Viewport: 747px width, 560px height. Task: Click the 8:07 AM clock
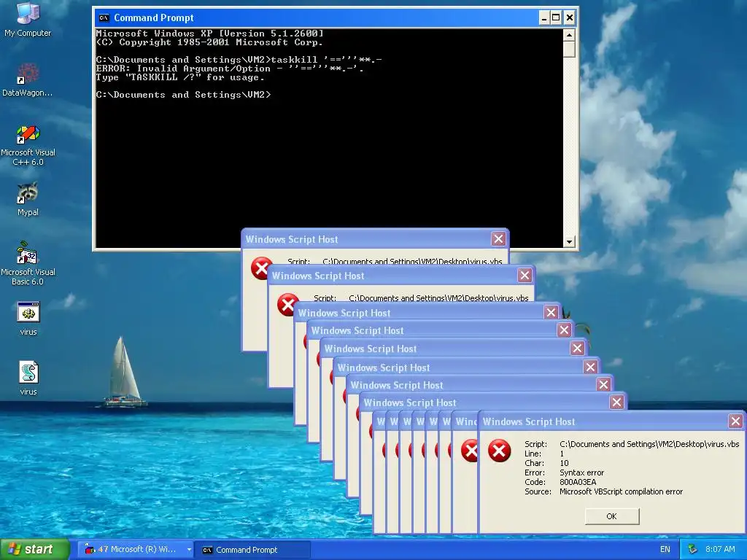coord(720,549)
